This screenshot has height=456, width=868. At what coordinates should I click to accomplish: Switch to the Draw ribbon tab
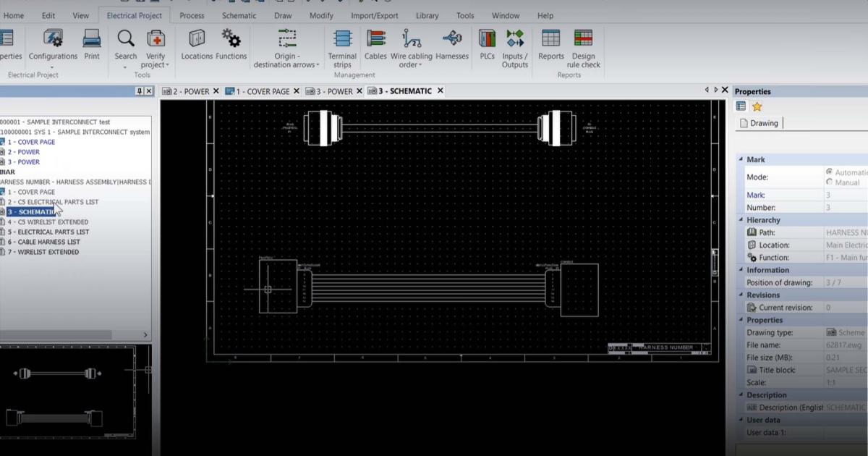283,15
